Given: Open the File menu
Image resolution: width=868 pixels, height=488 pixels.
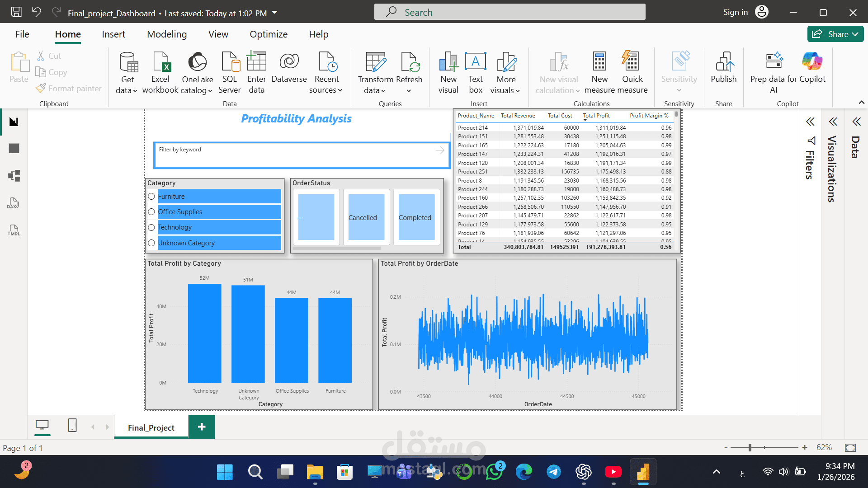Looking at the screenshot, I should click(22, 34).
